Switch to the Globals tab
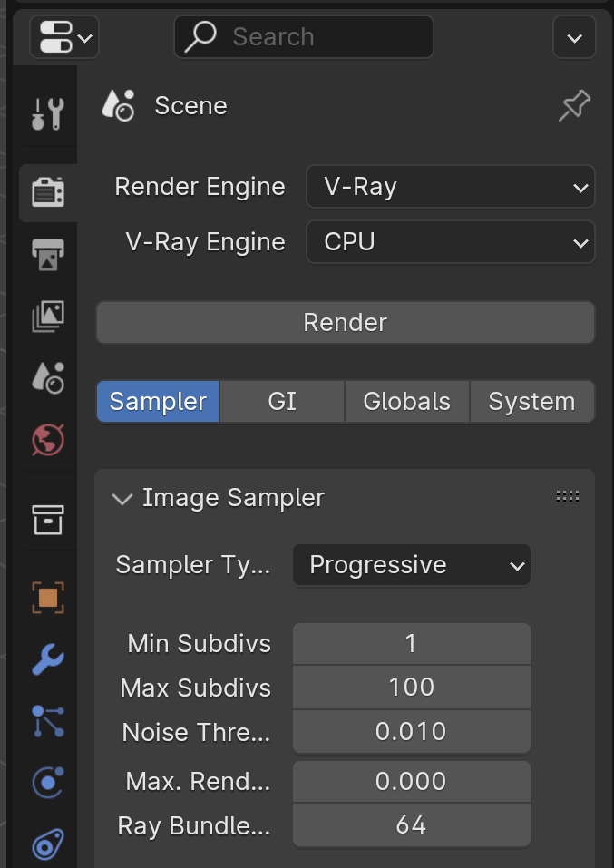This screenshot has height=868, width=614. pos(407,401)
